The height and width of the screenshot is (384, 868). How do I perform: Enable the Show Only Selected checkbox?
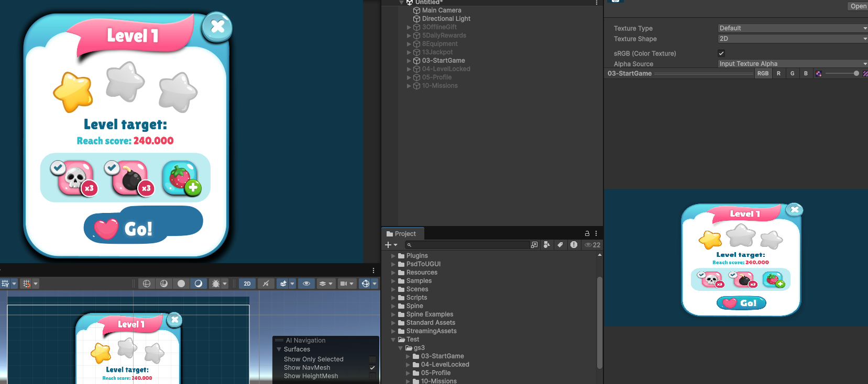click(372, 359)
